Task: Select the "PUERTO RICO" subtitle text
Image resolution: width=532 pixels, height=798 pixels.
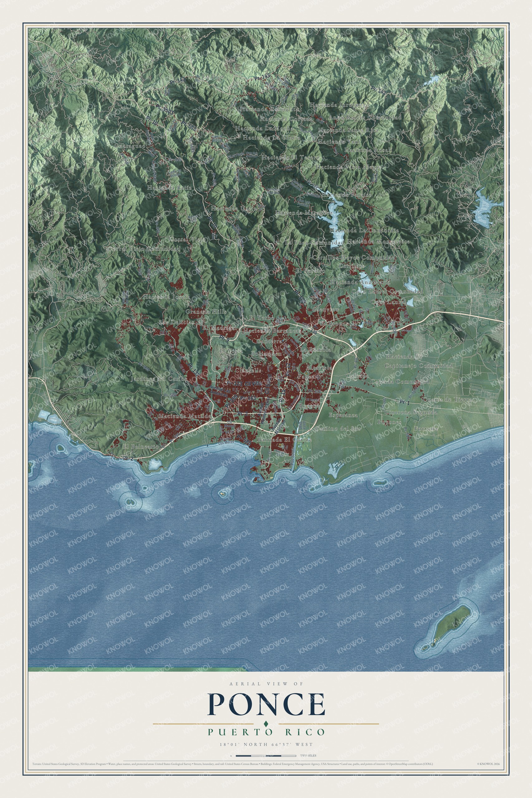Action: (266, 732)
